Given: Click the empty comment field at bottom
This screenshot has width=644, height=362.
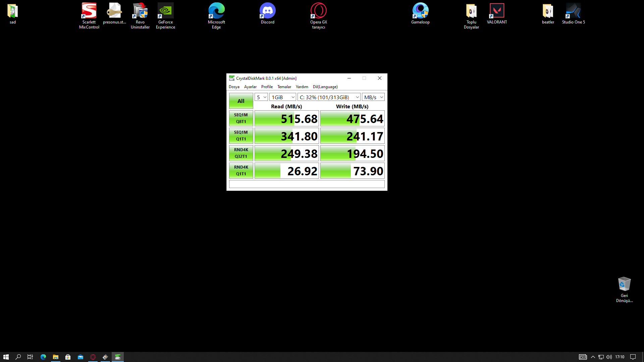Looking at the screenshot, I should (307, 184).
